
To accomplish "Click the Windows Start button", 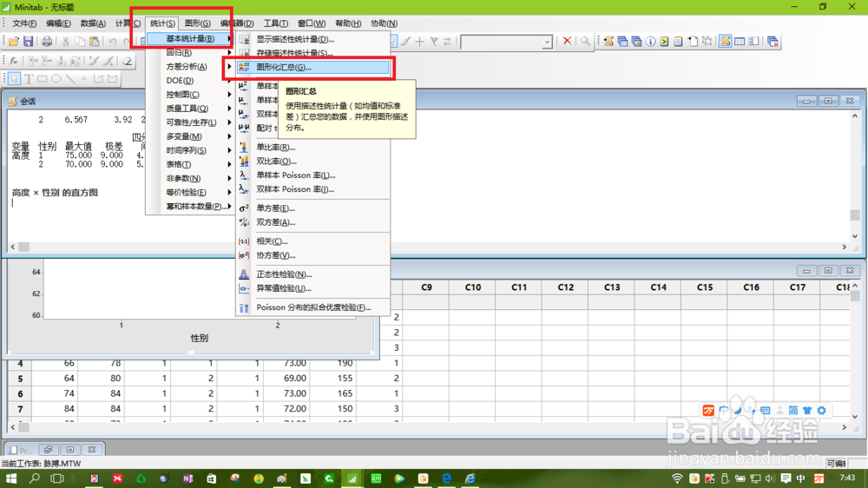I will click(10, 478).
